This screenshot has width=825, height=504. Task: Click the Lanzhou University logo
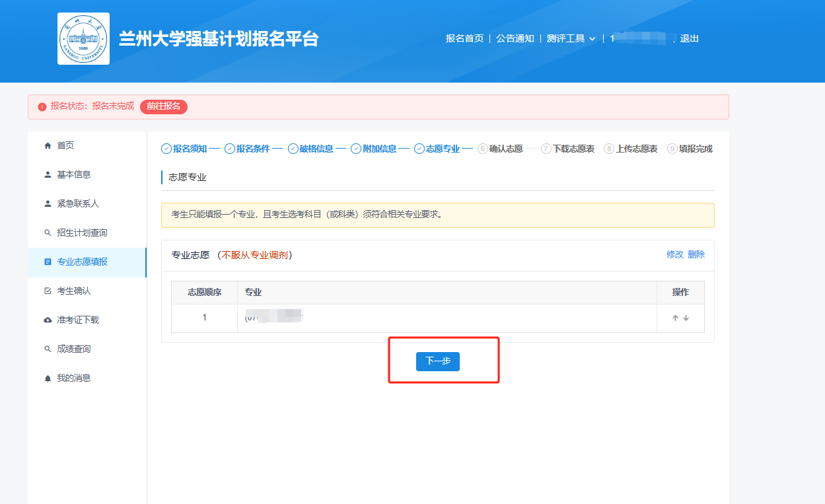[83, 38]
